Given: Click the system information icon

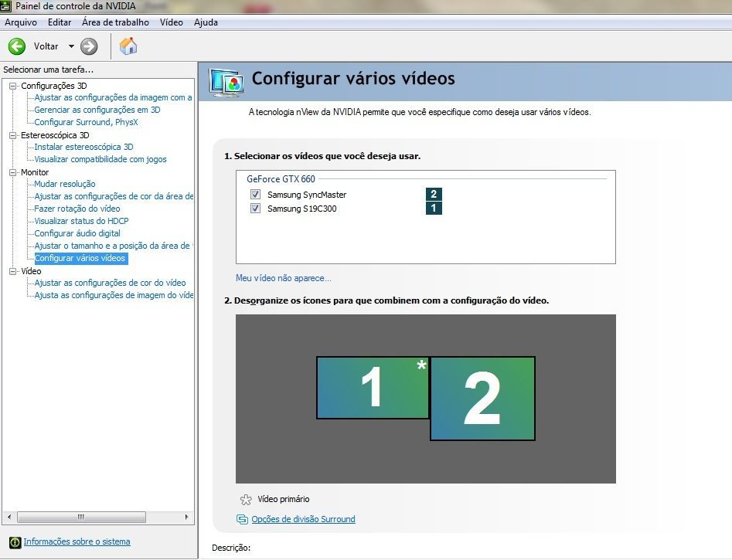Looking at the screenshot, I should coord(15,542).
